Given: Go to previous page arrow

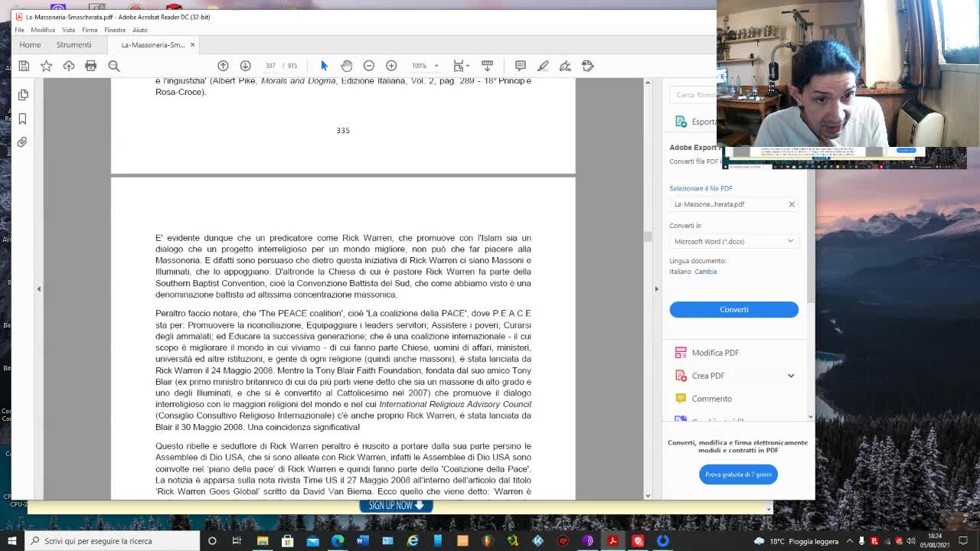Looking at the screenshot, I should (x=223, y=66).
